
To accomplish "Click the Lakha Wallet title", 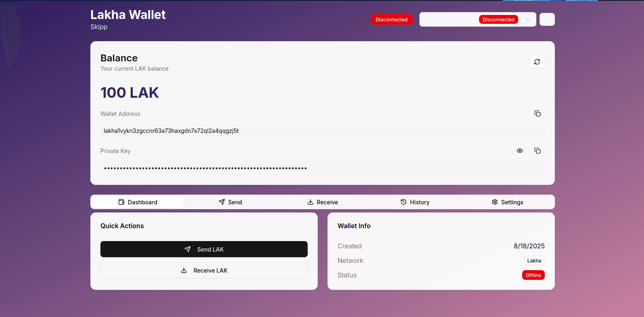I will 128,15.
